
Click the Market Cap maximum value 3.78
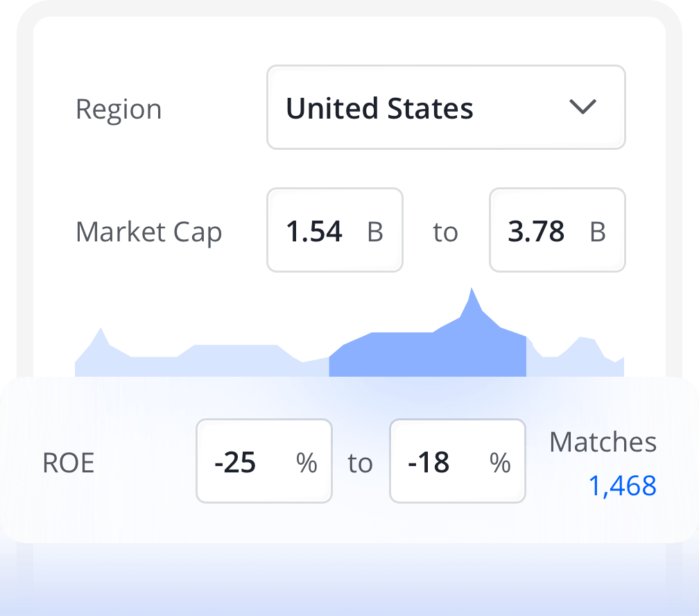click(536, 231)
